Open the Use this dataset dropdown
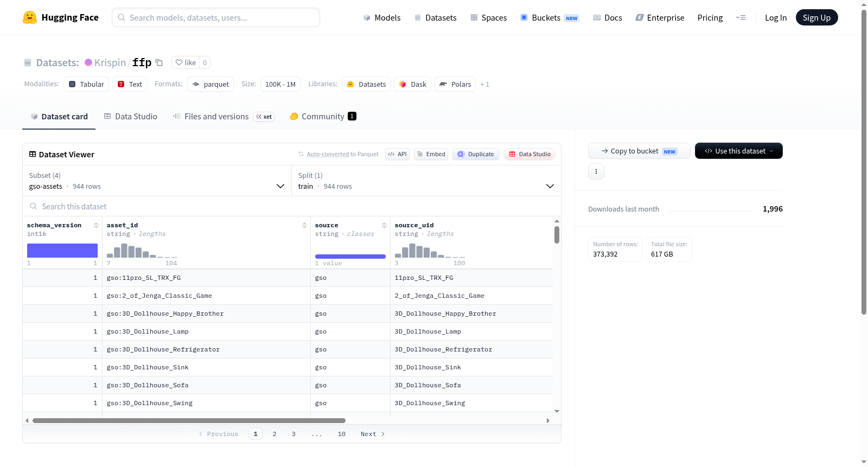Screen dimensions: 868x467 pos(739,151)
